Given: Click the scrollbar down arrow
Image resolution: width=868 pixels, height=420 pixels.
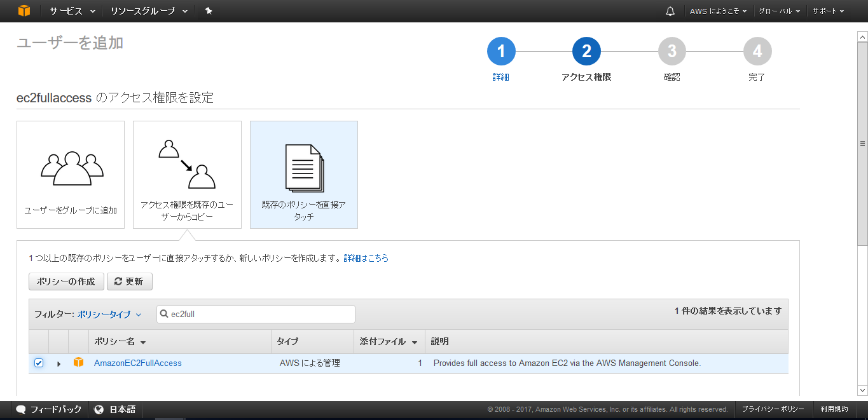Looking at the screenshot, I should coord(862,390).
